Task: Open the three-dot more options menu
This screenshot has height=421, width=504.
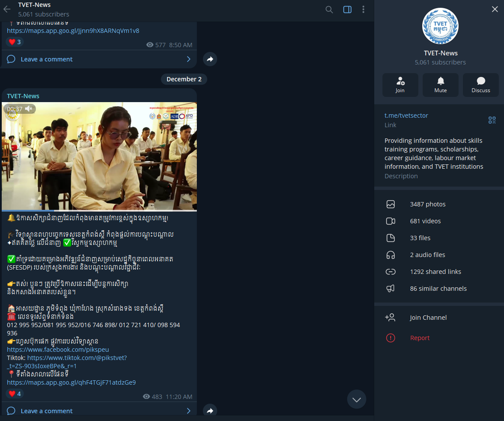Action: click(x=363, y=10)
